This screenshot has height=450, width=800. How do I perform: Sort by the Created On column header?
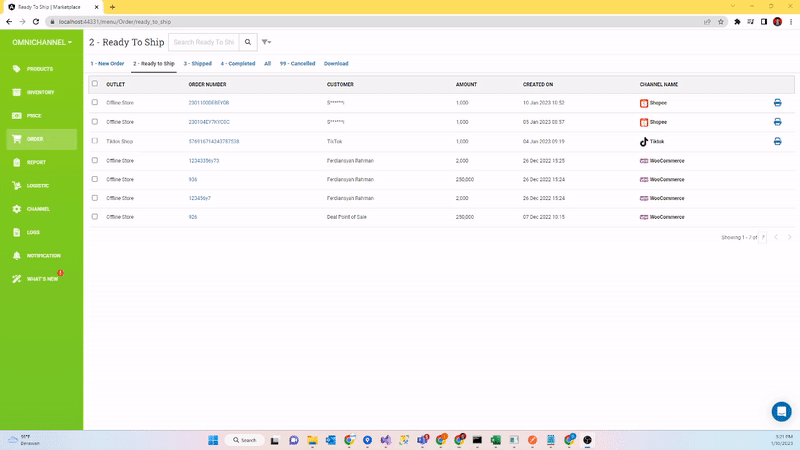(538, 85)
